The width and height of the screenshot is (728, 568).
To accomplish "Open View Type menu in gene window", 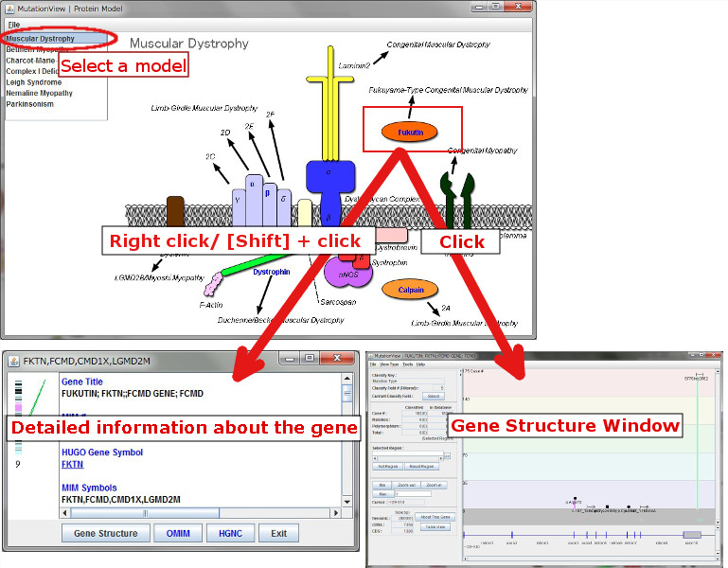I will (389, 364).
